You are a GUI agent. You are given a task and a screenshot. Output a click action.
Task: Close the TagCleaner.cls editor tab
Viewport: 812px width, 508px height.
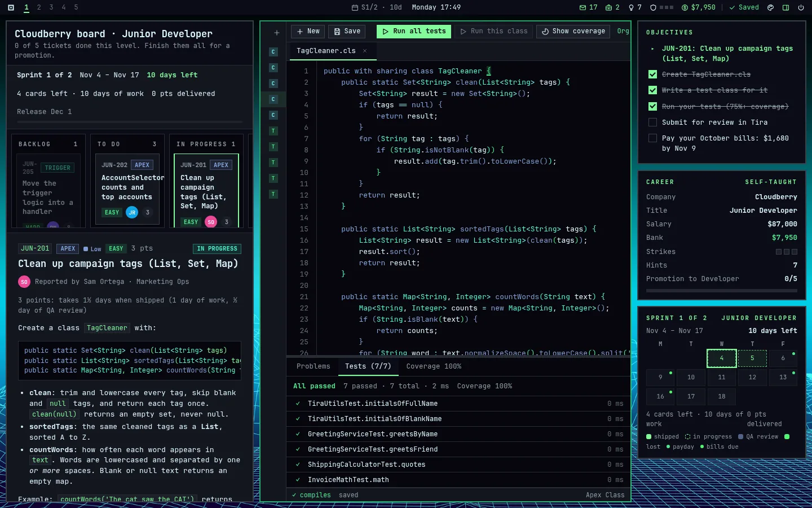point(365,51)
